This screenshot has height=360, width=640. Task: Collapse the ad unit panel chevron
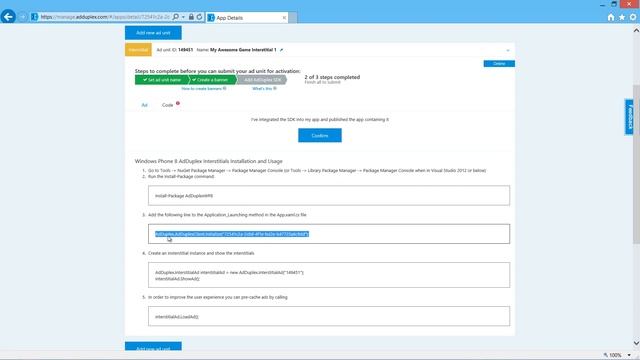508,50
